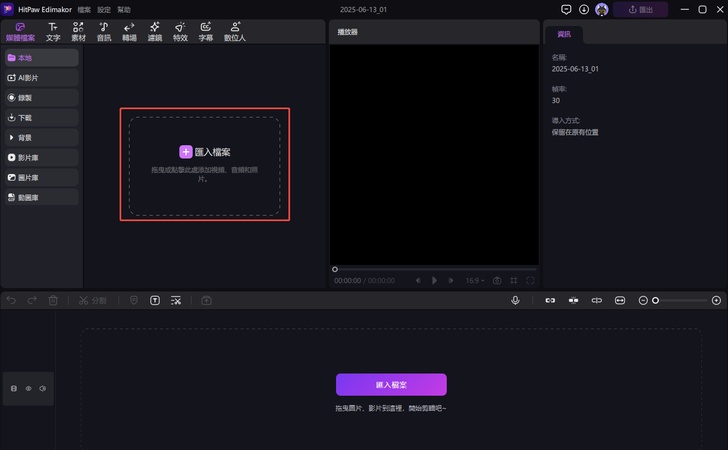Image resolution: width=728 pixels, height=450 pixels.
Task: Click the purple 匯入檔案 button in timeline
Action: 391,385
